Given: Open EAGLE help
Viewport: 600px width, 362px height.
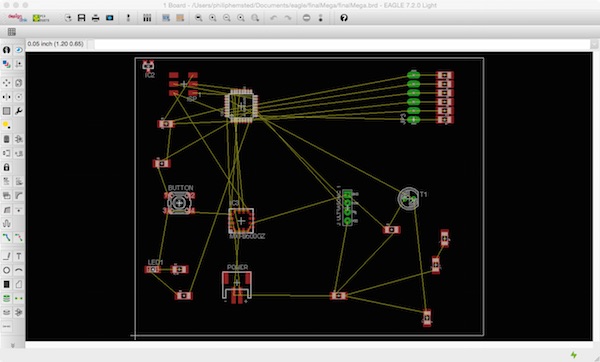Looking at the screenshot, I should [x=344, y=18].
